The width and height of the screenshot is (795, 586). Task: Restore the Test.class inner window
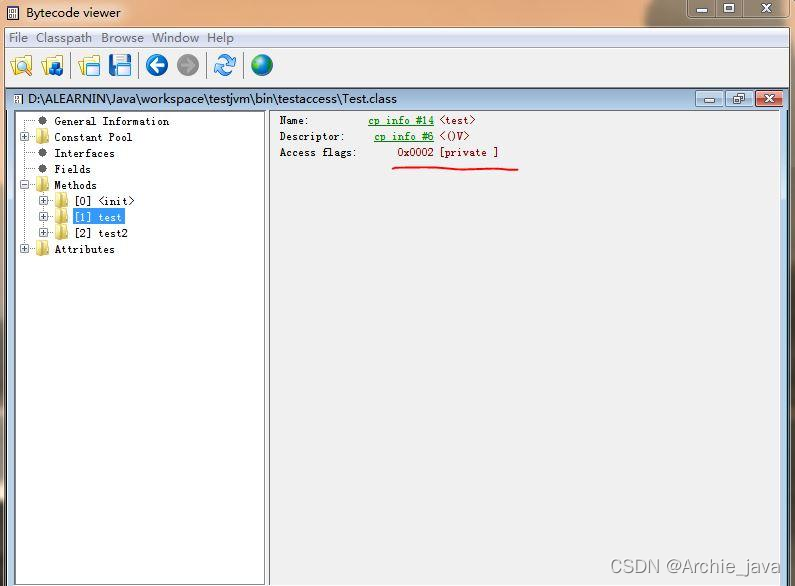739,99
